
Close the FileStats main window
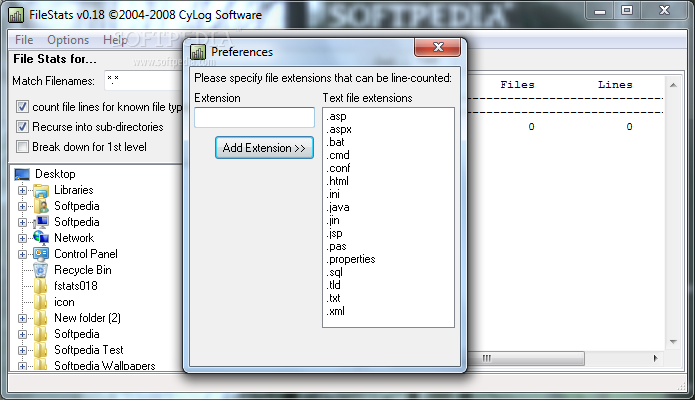tap(664, 11)
